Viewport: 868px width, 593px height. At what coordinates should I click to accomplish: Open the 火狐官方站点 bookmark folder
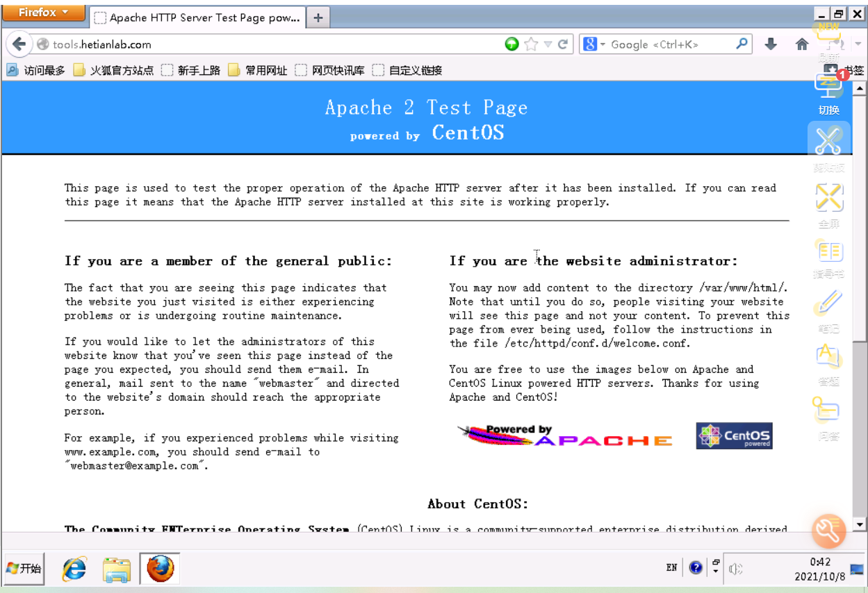pyautogui.click(x=113, y=70)
